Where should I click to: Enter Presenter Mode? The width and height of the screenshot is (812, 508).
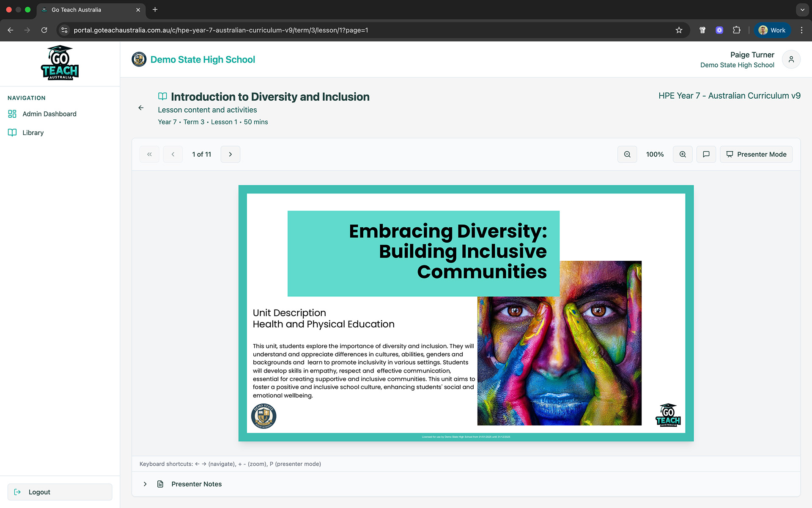tap(756, 154)
